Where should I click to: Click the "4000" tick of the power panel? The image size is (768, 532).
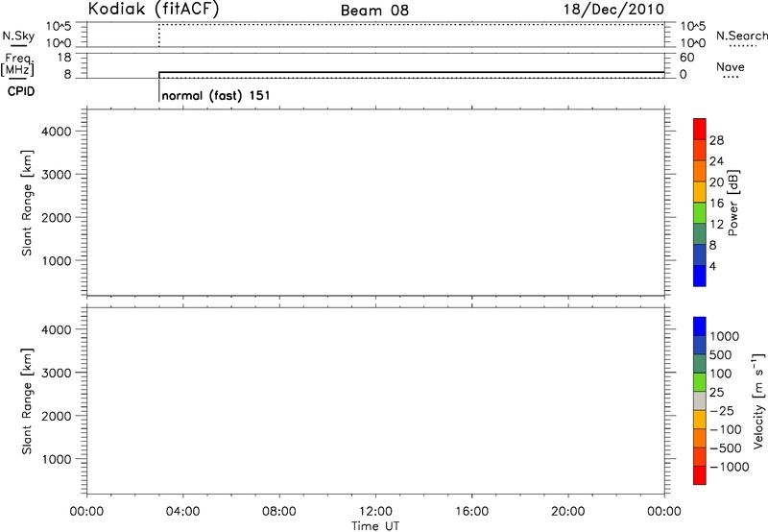tap(57, 132)
